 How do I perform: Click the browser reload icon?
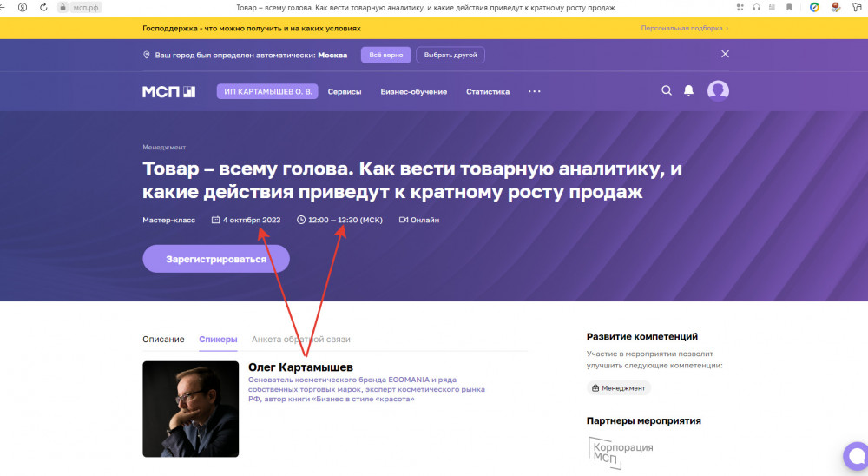point(43,8)
